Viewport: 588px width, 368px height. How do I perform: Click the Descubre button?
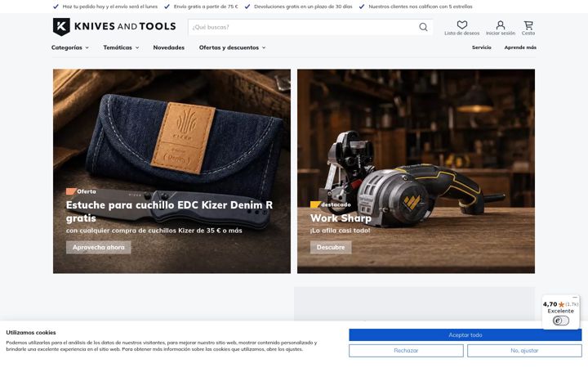[331, 247]
